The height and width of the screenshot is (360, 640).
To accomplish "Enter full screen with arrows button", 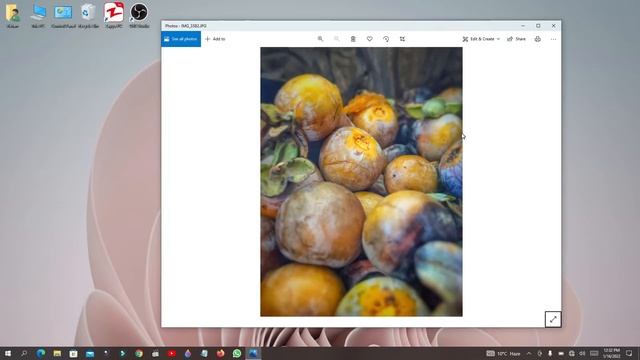I will [x=553, y=320].
